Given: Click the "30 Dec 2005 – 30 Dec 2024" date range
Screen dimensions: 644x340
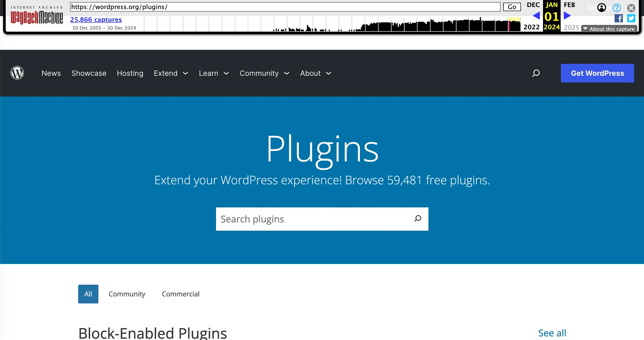Looking at the screenshot, I should click(104, 28).
